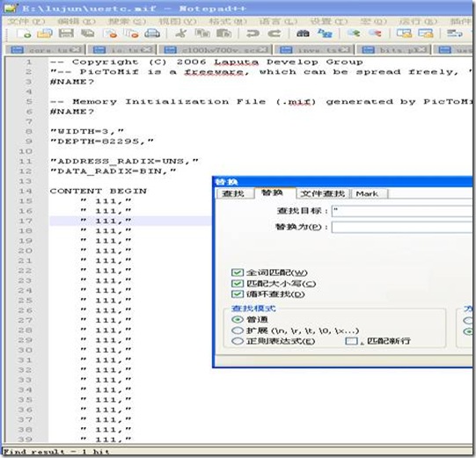This screenshot has width=476, height=458.
Task: Create a new file with the New icon
Action: [24, 33]
